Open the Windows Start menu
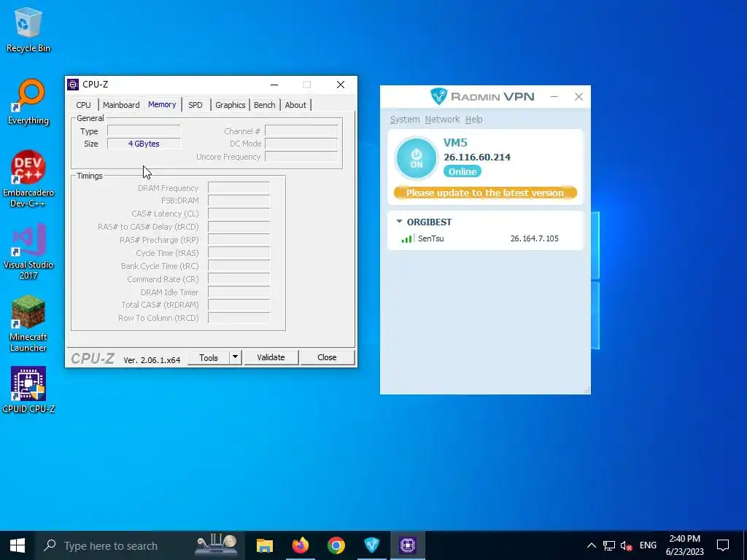Image resolution: width=747 pixels, height=560 pixels. pyautogui.click(x=18, y=545)
